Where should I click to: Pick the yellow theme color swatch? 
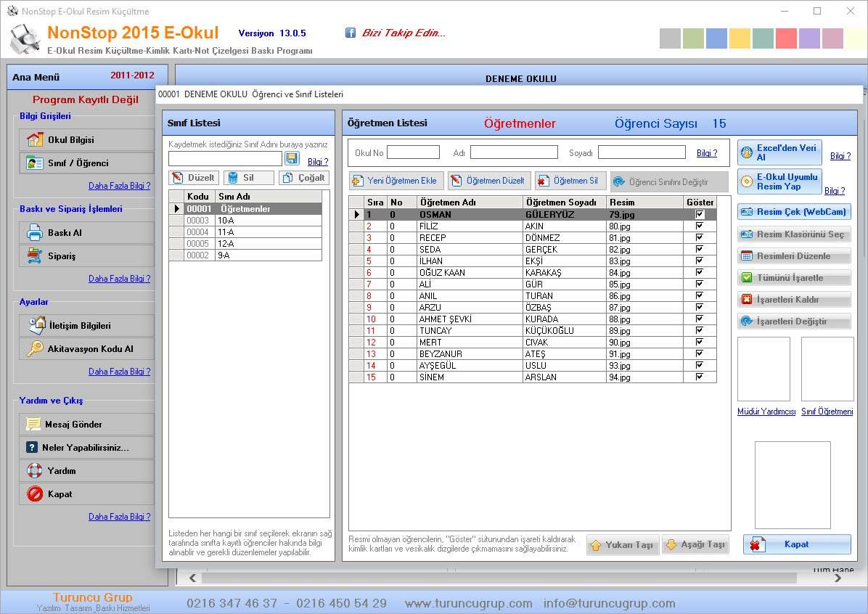[x=740, y=38]
